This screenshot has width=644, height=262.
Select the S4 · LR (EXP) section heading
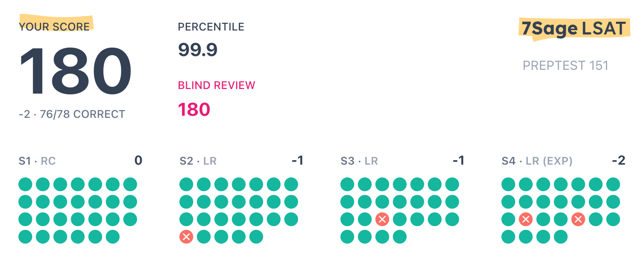537,161
